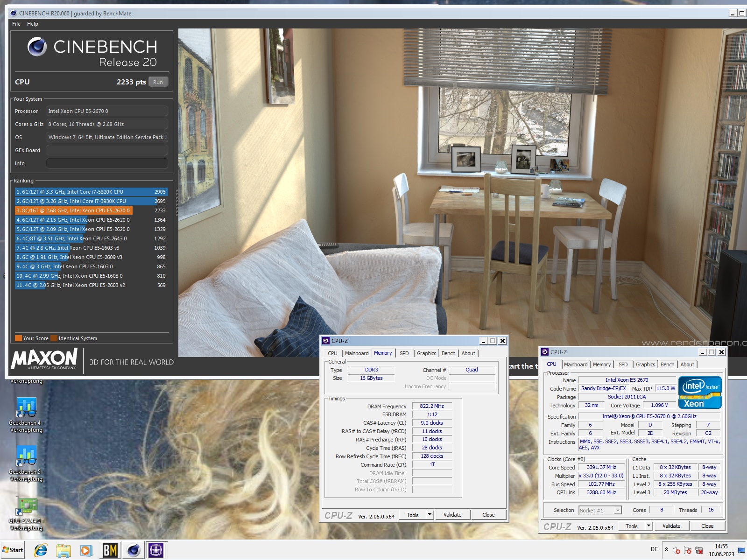Click DRAM Frequency value 822.2 MHz
This screenshot has height=560, width=747.
[432, 406]
